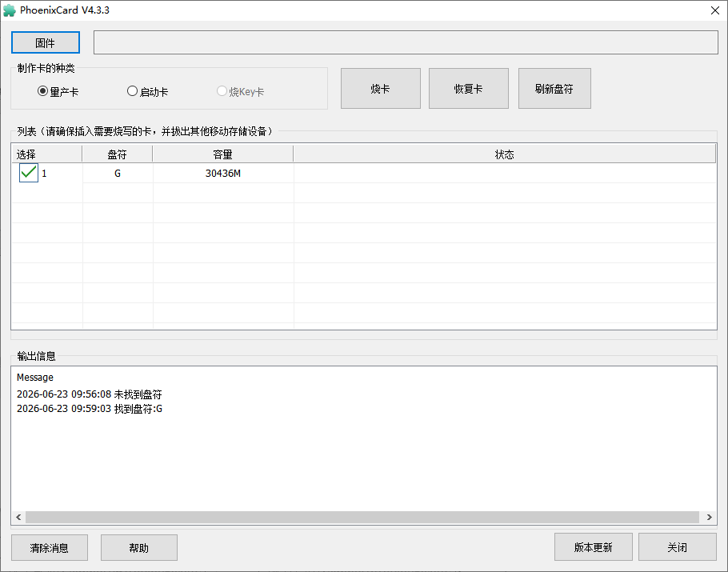This screenshot has width=728, height=572.
Task: Refresh drive letters with 刷新盘符
Action: click(554, 89)
